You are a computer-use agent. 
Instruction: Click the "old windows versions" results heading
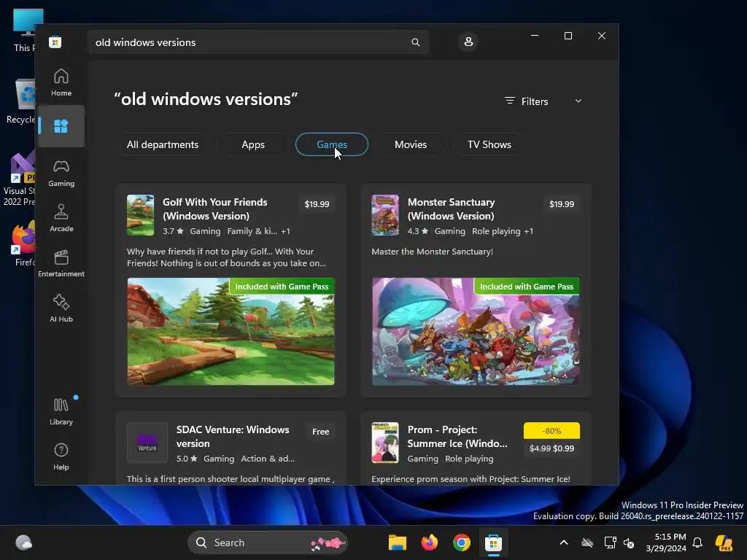206,99
